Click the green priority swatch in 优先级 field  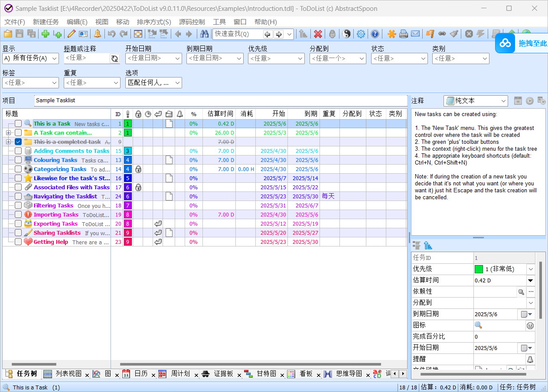(x=479, y=269)
